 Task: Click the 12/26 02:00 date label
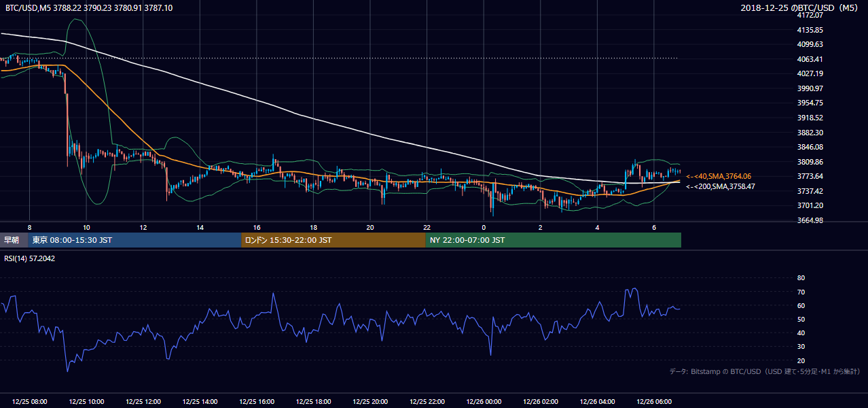click(540, 402)
